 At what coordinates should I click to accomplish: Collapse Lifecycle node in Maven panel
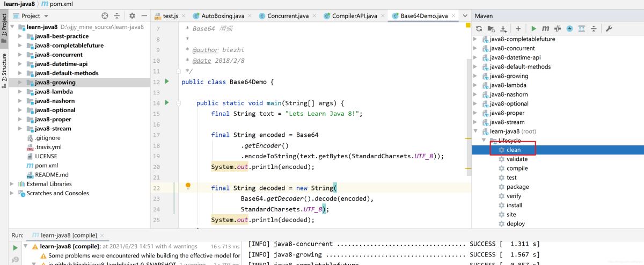[484, 140]
